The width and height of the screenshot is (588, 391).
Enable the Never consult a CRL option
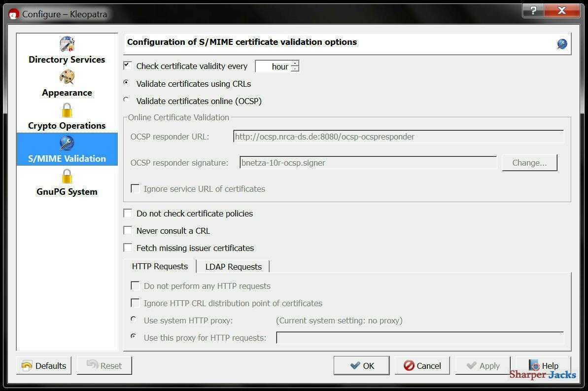[128, 230]
